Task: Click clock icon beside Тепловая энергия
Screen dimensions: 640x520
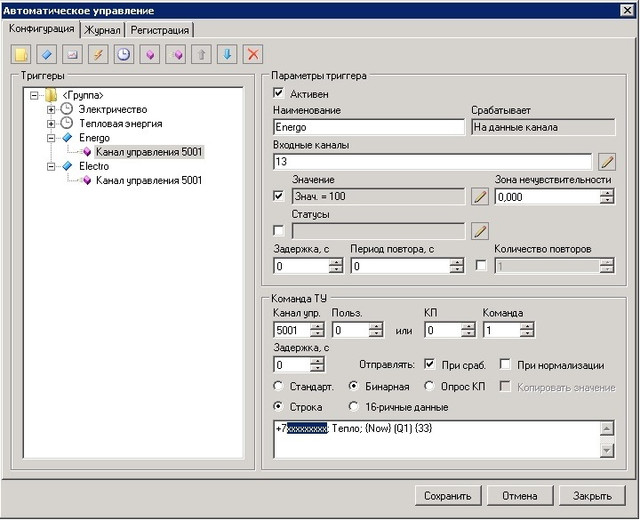Action: [x=67, y=123]
